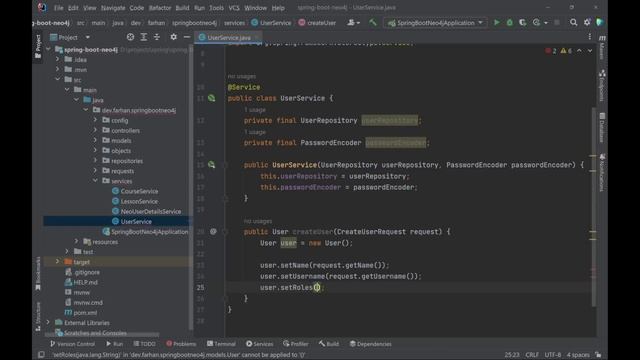Expand the .idea folder

(58, 59)
